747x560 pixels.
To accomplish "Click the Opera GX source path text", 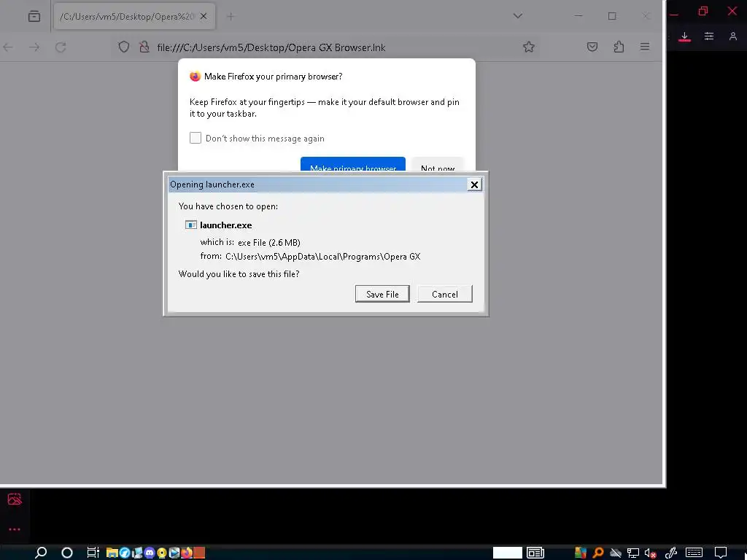I will coord(322,256).
